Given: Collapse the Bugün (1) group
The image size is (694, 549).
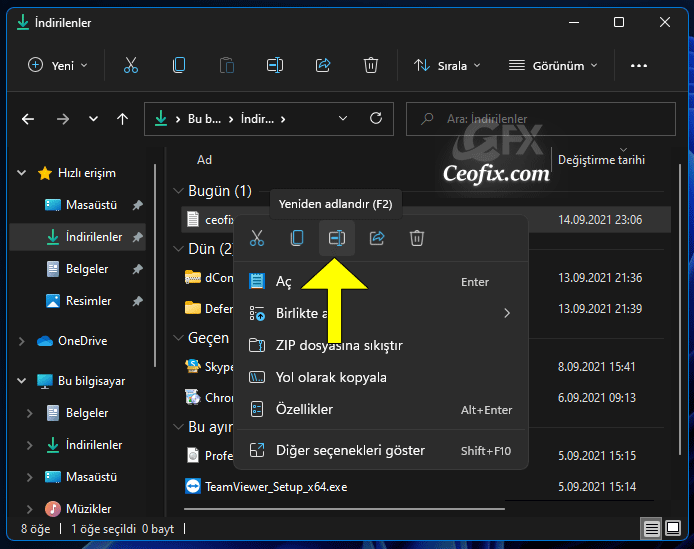Looking at the screenshot, I should [178, 191].
